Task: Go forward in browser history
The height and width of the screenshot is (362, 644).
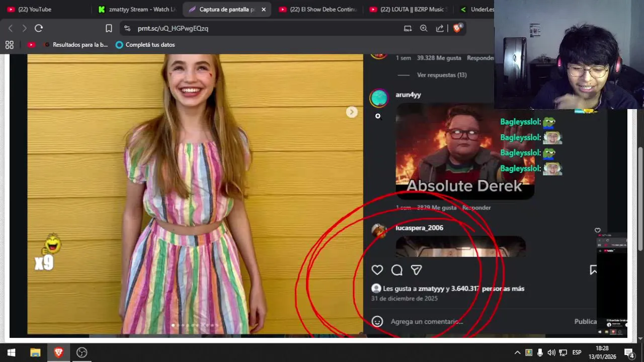Action: pyautogui.click(x=24, y=28)
